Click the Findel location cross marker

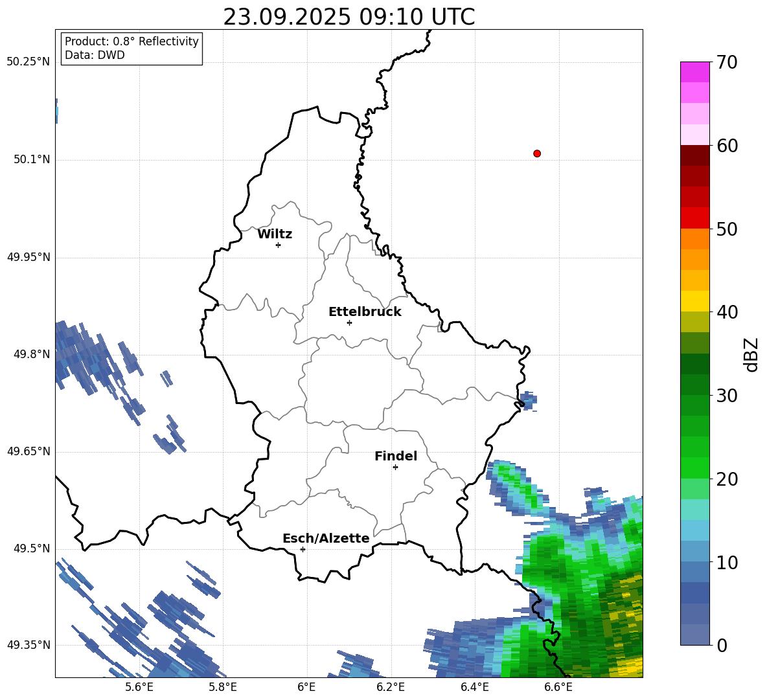pos(395,468)
